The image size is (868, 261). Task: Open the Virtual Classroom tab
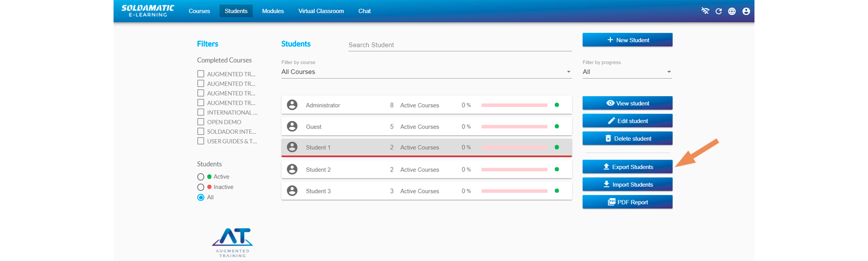click(320, 11)
